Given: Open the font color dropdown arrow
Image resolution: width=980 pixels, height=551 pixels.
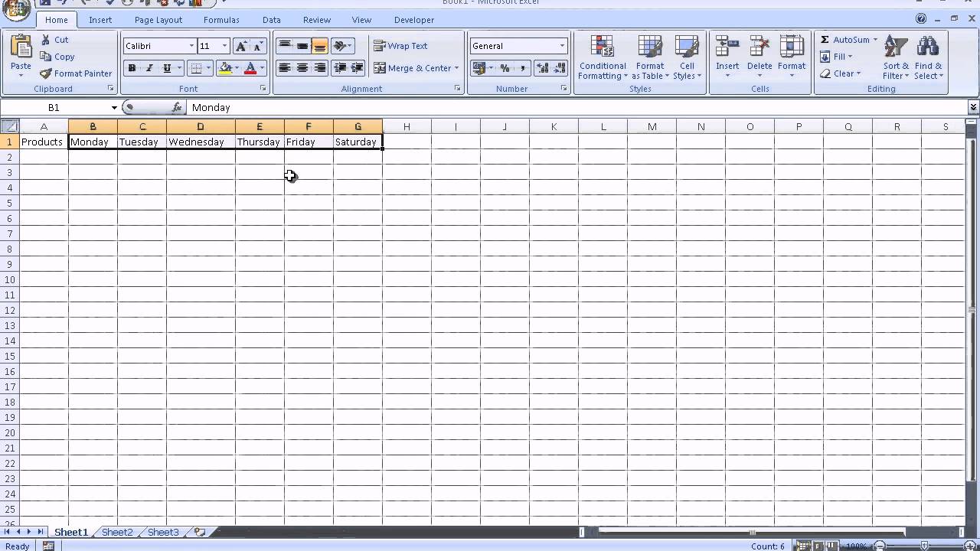Looking at the screenshot, I should coord(262,68).
